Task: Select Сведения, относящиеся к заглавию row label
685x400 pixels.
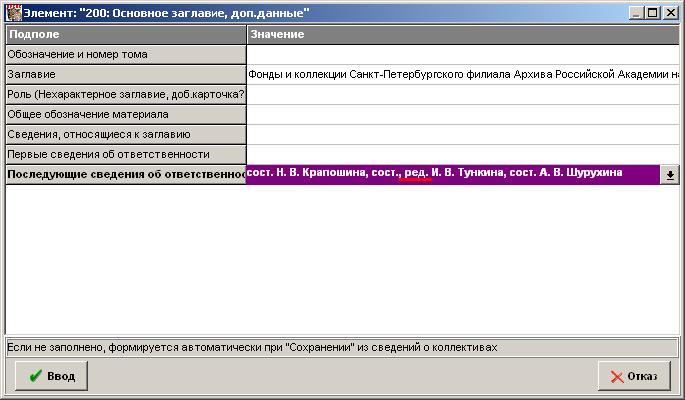Action: click(x=126, y=134)
